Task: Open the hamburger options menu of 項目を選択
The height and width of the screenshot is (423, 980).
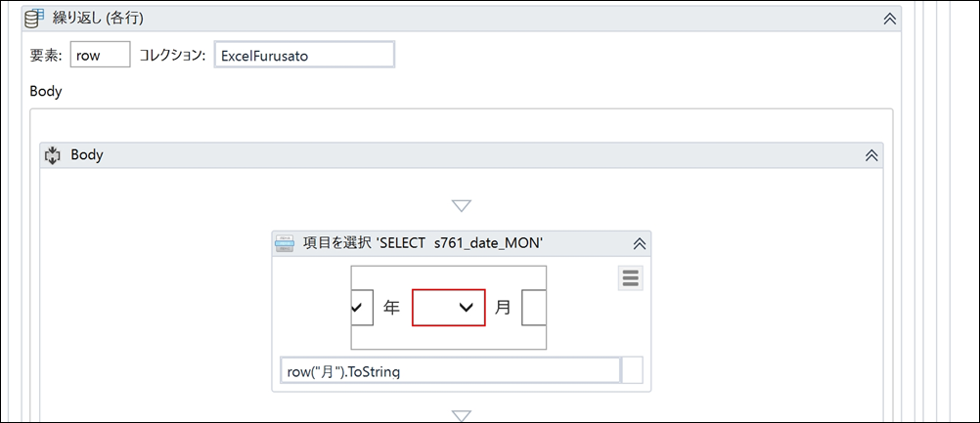Action: click(630, 278)
